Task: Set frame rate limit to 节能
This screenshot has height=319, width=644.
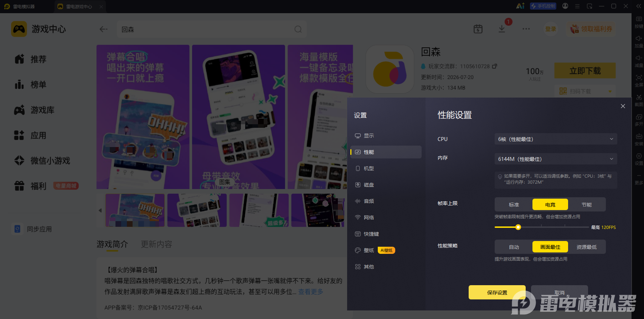Action: point(587,205)
